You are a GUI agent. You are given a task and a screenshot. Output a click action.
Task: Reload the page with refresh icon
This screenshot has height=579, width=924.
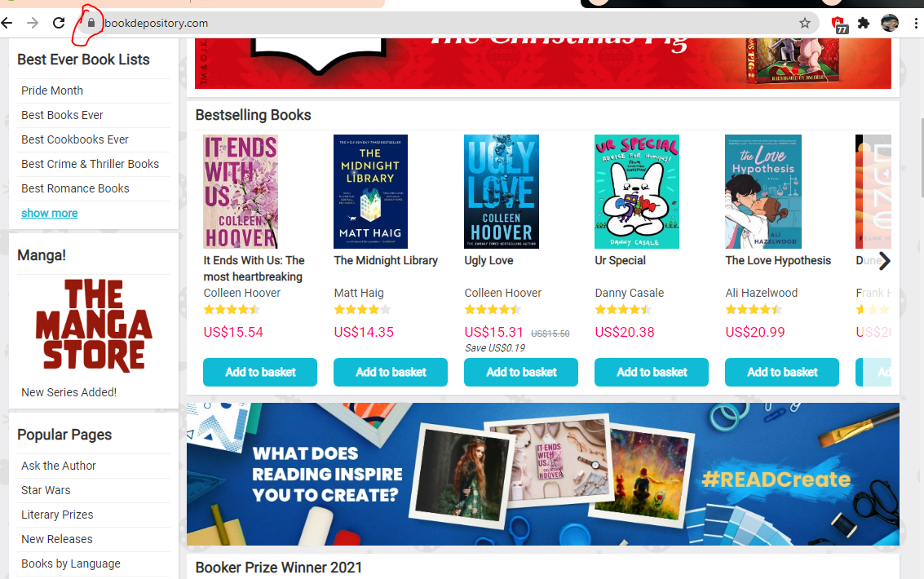59,23
